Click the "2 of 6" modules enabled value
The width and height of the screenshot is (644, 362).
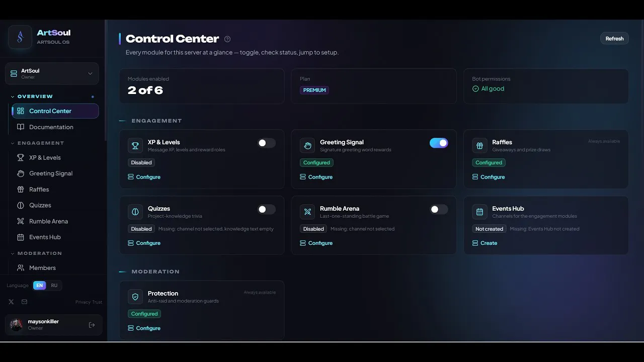point(145,90)
